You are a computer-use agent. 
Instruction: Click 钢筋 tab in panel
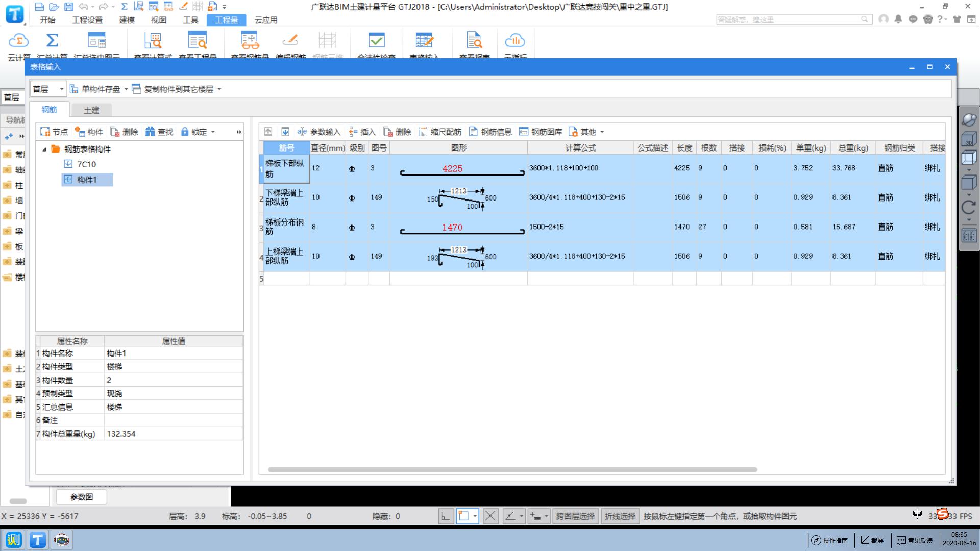[x=51, y=110]
